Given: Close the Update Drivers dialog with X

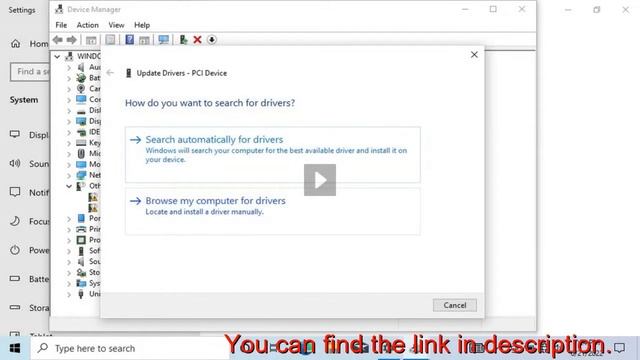Looking at the screenshot, I should 474,55.
